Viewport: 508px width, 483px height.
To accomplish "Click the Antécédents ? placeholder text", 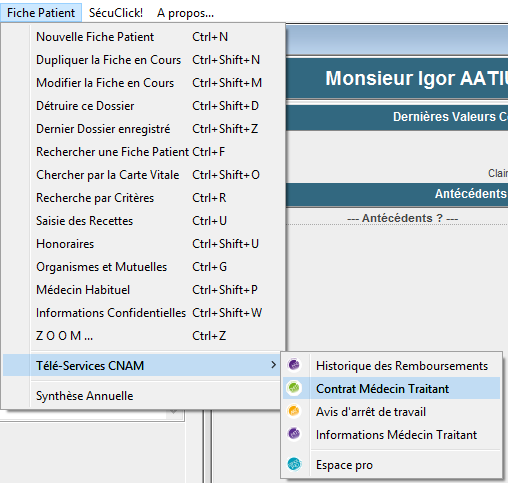I will [x=403, y=218].
